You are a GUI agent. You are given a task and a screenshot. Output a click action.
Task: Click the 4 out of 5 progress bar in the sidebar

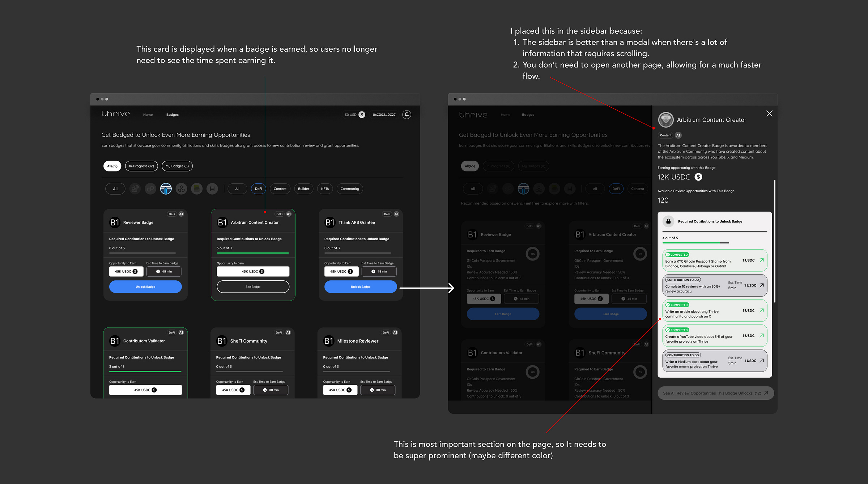pyautogui.click(x=695, y=243)
